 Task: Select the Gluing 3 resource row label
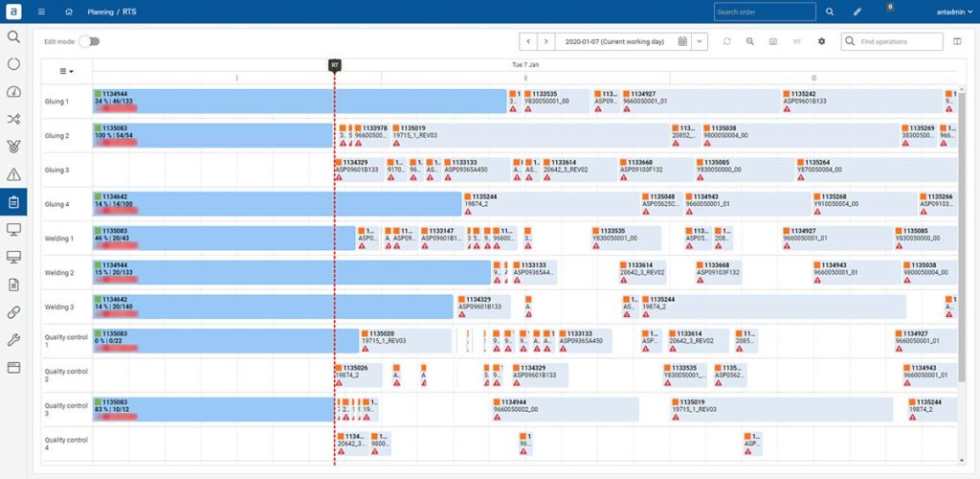click(x=56, y=170)
